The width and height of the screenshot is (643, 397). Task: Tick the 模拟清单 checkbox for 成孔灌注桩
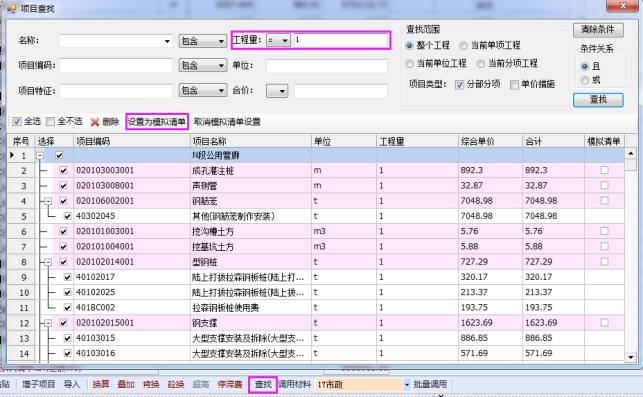point(604,170)
